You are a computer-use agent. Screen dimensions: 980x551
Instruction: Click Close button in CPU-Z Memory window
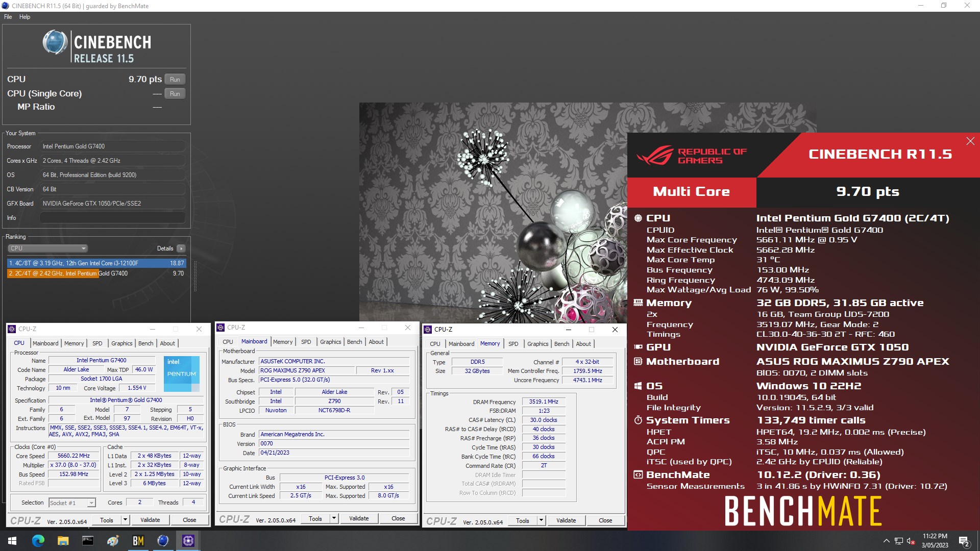point(605,520)
